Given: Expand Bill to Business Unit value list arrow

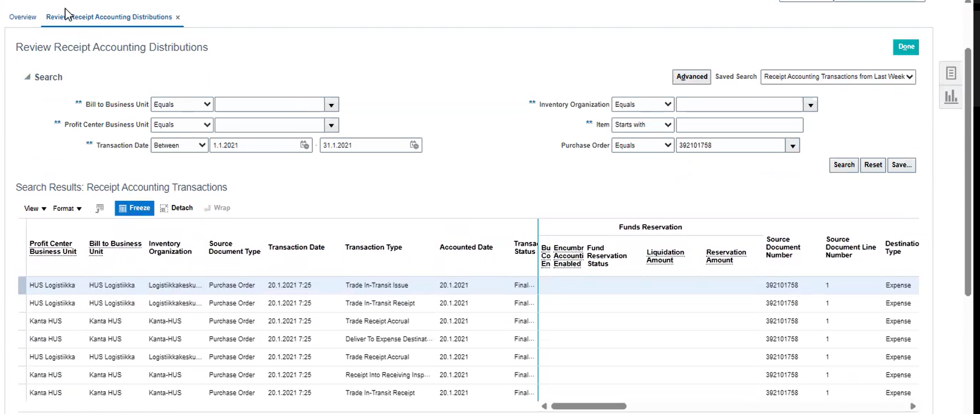Looking at the screenshot, I should (x=331, y=105).
